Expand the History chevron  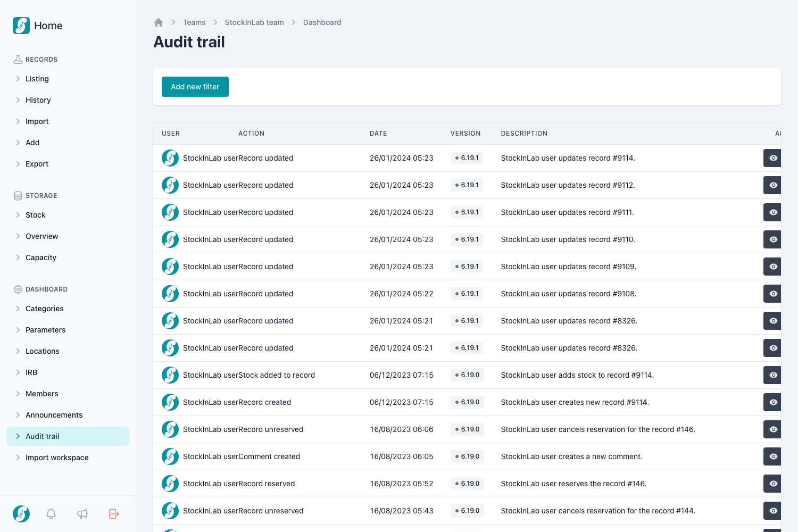pyautogui.click(x=18, y=100)
